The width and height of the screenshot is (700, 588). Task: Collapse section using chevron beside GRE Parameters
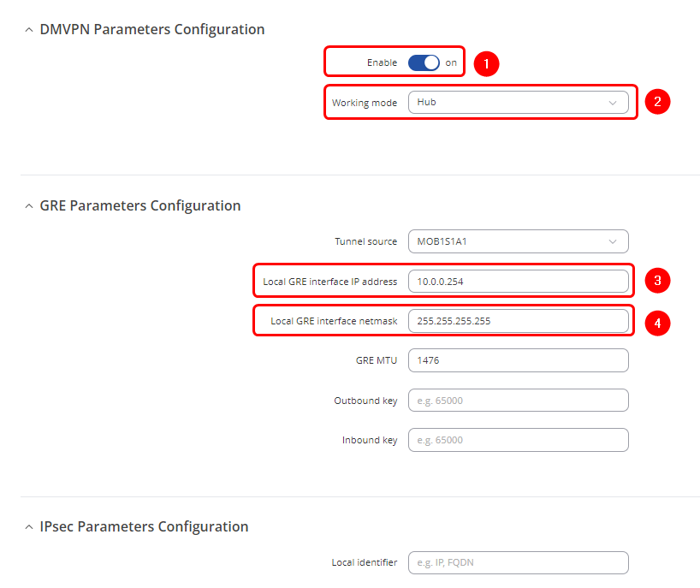(28, 206)
